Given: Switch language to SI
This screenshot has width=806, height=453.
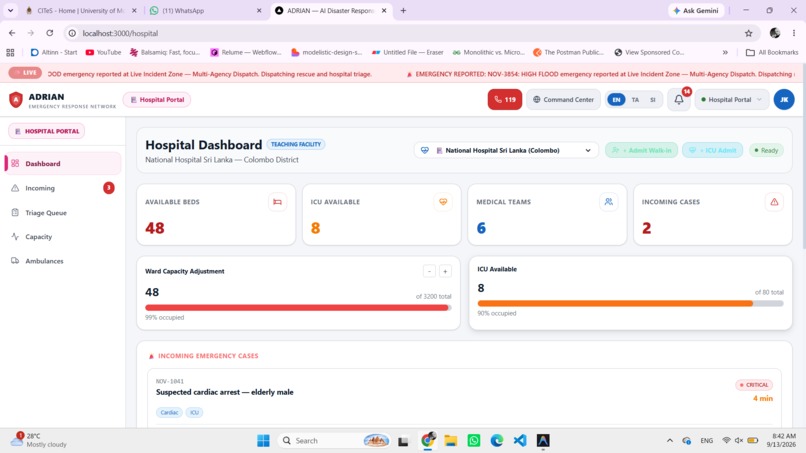Looking at the screenshot, I should (653, 100).
